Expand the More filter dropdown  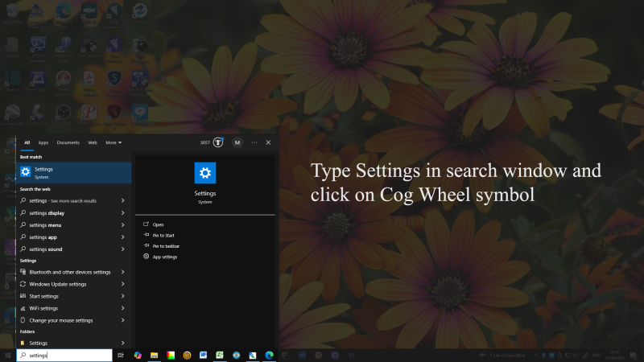pyautogui.click(x=114, y=142)
